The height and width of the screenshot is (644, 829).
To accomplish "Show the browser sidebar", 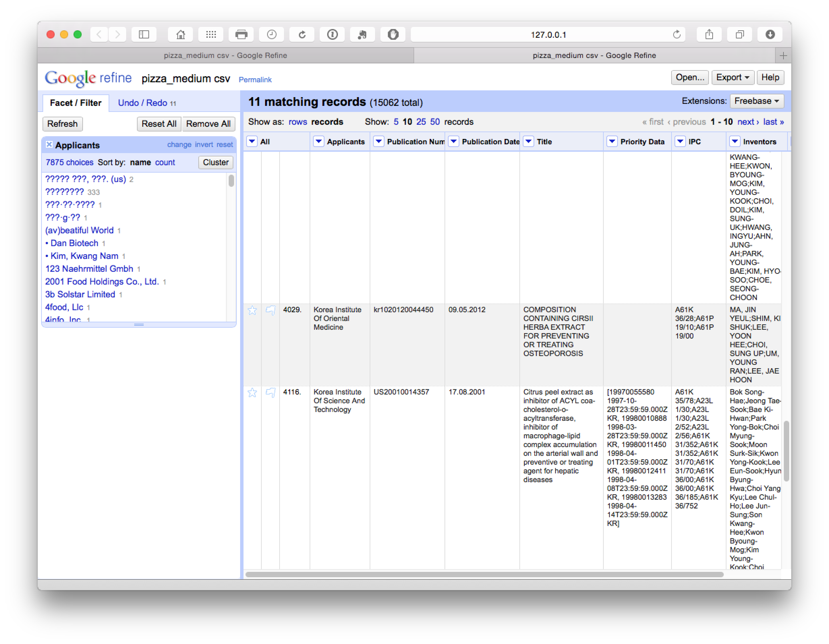I will (144, 34).
